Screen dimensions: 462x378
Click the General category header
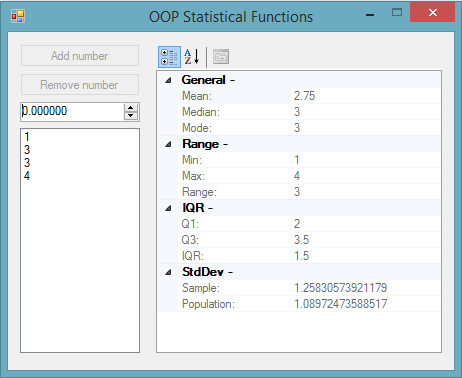[x=208, y=80]
